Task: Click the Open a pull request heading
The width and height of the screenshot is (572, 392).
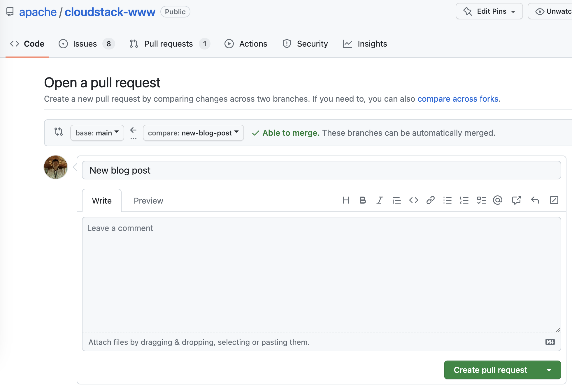Action: (102, 83)
